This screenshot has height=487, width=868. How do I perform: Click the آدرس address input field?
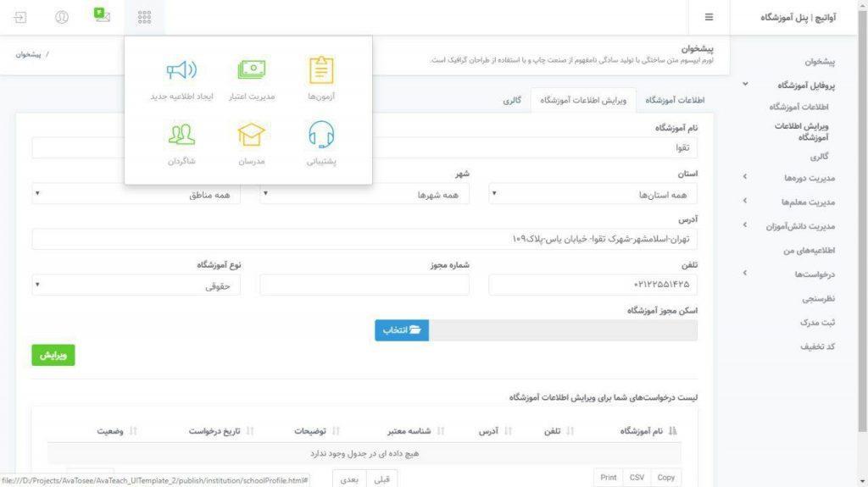pyautogui.click(x=364, y=239)
